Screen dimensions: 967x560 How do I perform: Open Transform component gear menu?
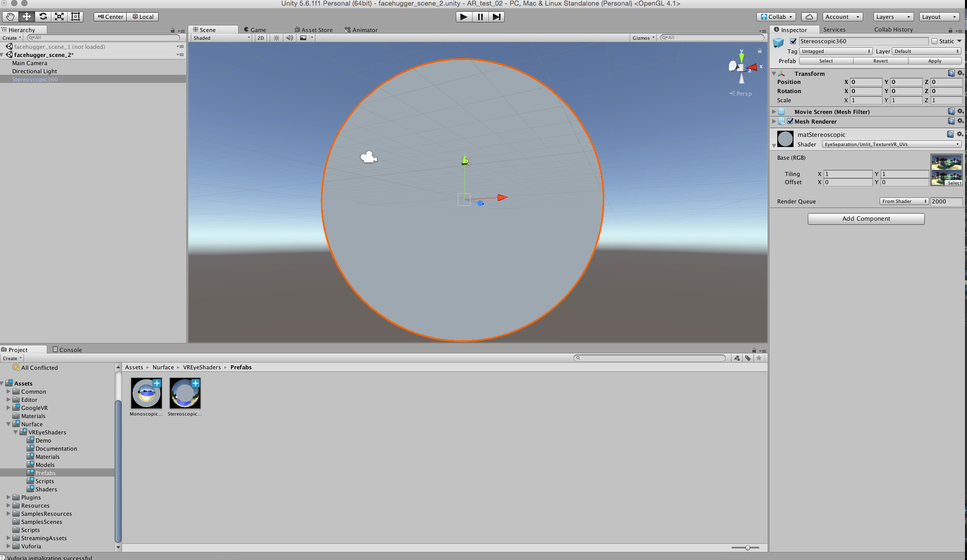click(x=960, y=73)
